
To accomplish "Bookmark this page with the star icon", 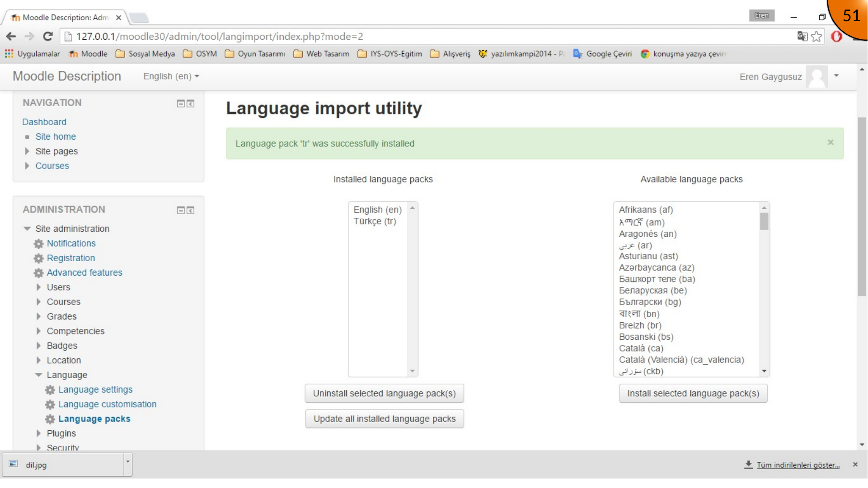I will (x=816, y=37).
